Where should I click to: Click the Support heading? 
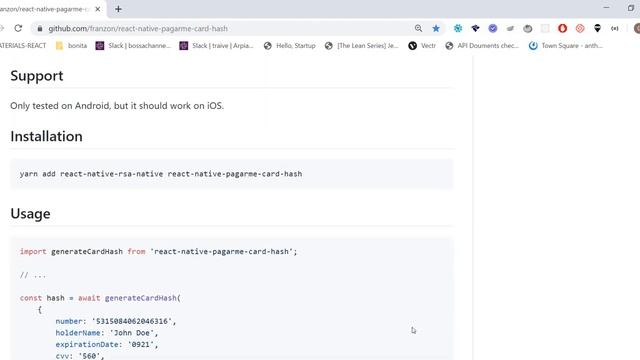[x=37, y=76]
